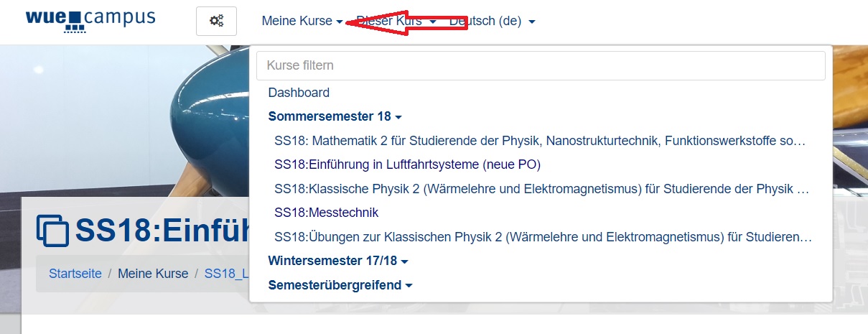Viewport: 868px width, 334px height.
Task: Open the settings gears button
Action: (216, 22)
